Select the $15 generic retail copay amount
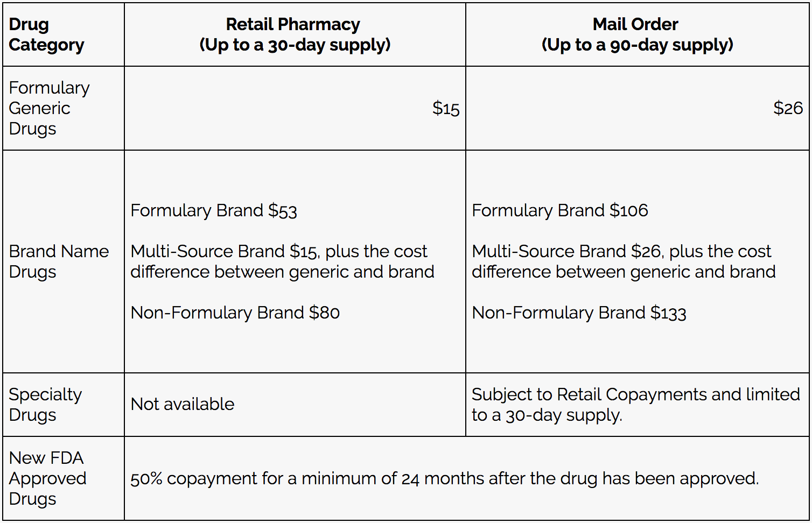Image resolution: width=812 pixels, height=523 pixels. (446, 109)
